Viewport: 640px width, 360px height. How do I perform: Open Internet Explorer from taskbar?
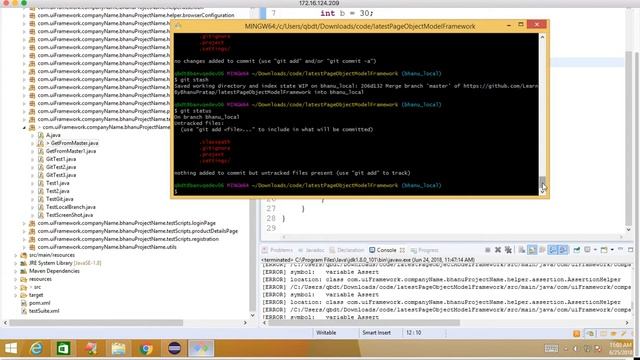point(36,349)
